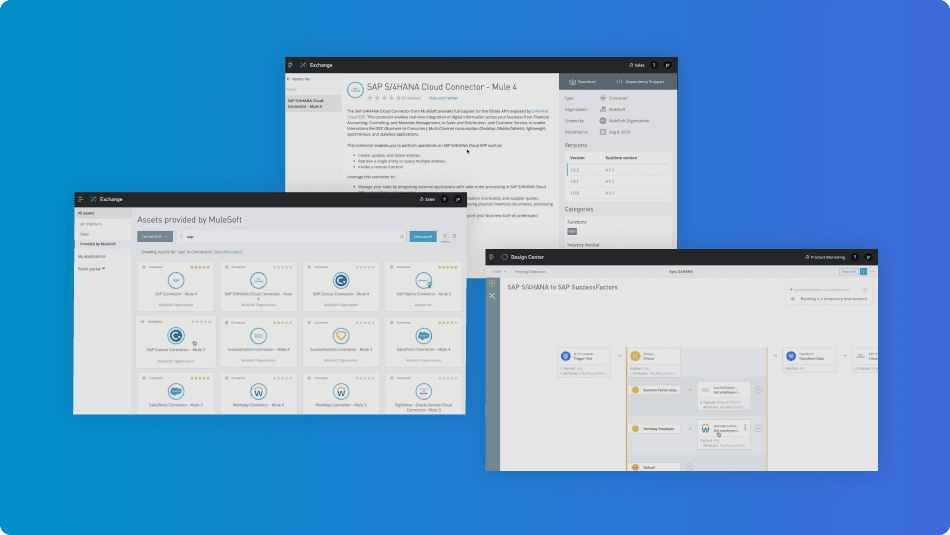Open SAP Hybris Connector - Mule 3 card
The image size is (950, 535).
[x=424, y=286]
